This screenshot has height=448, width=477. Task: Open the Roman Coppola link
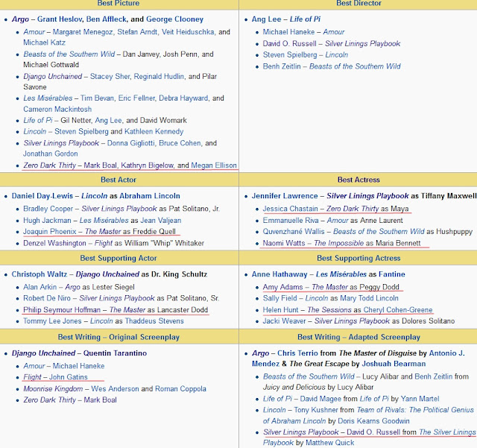click(x=180, y=389)
